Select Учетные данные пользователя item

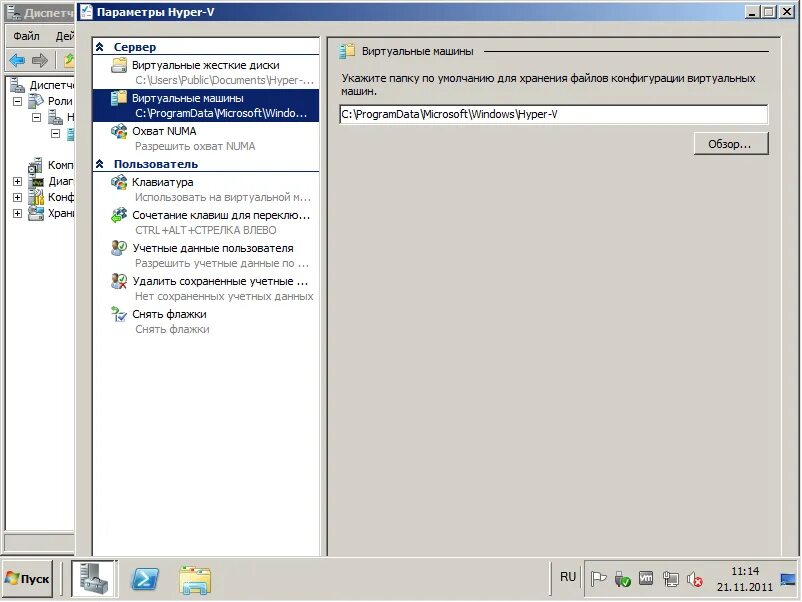point(206,255)
